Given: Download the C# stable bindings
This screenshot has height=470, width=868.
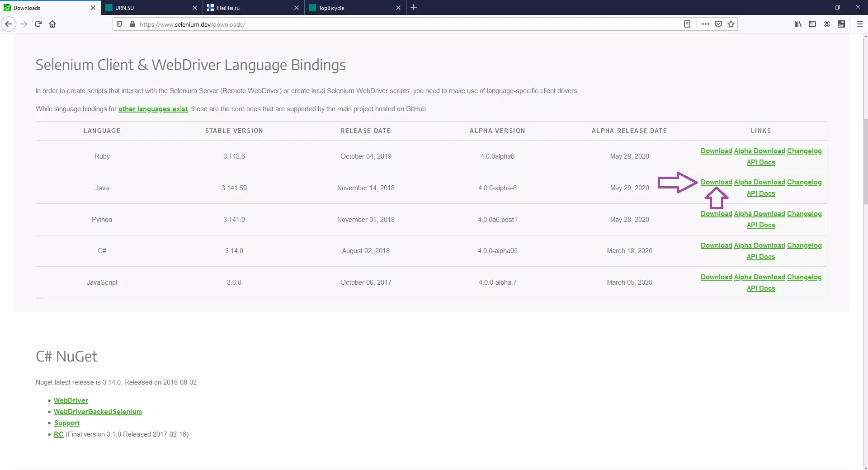Looking at the screenshot, I should (716, 245).
